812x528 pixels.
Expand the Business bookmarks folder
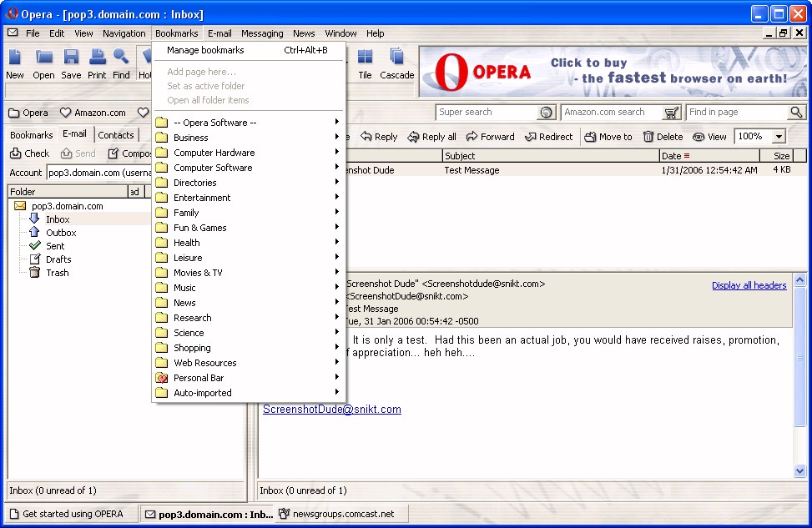pyautogui.click(x=249, y=138)
